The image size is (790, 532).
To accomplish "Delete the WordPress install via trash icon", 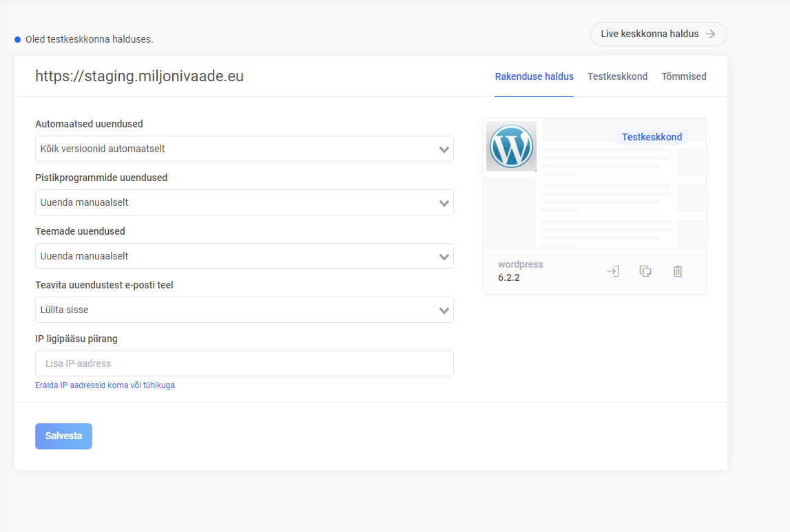I will click(678, 271).
